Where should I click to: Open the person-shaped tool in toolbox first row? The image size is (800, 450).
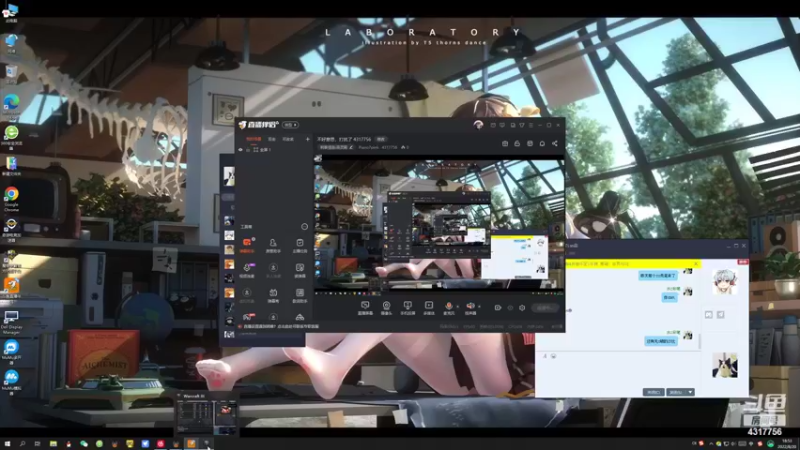(x=273, y=245)
